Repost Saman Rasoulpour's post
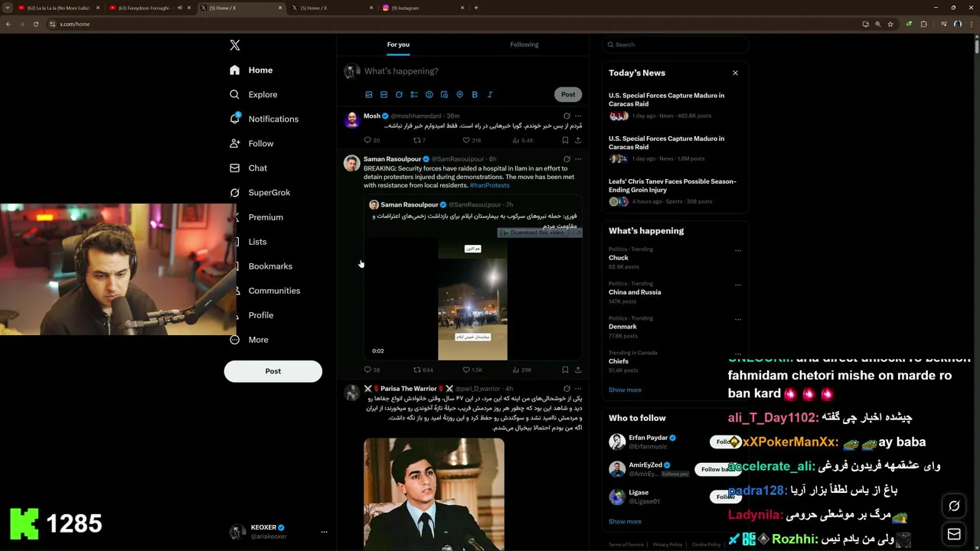 pos(423,370)
